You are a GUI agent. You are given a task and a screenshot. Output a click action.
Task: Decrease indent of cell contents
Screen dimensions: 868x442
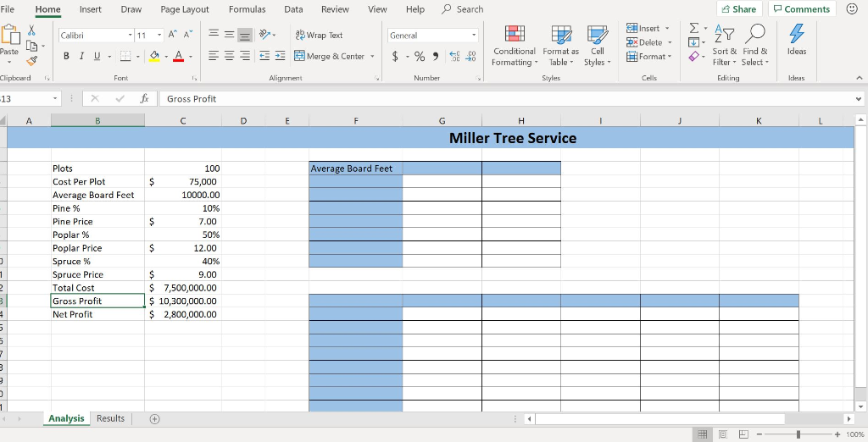pyautogui.click(x=264, y=56)
